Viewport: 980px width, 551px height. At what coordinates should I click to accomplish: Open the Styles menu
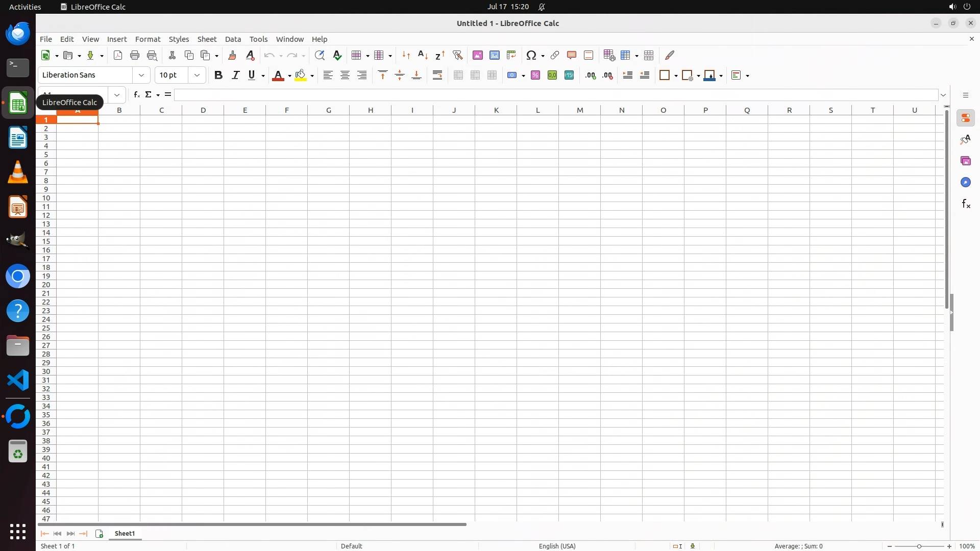coord(179,39)
